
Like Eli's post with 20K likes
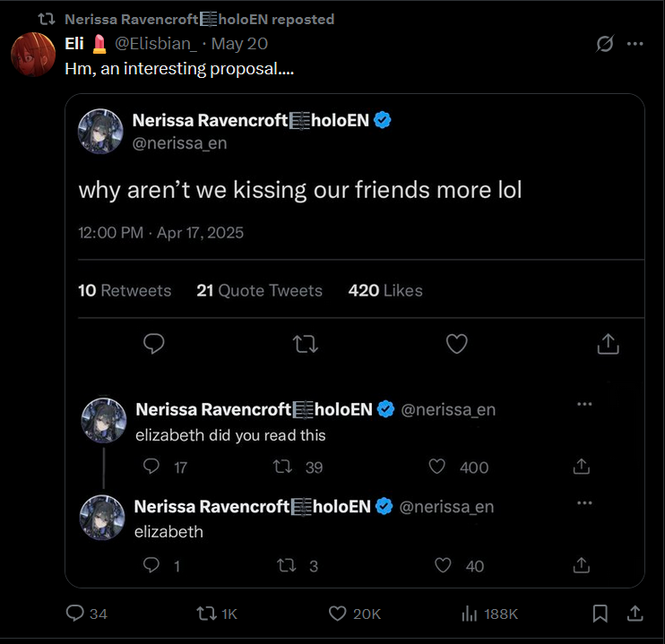[338, 614]
